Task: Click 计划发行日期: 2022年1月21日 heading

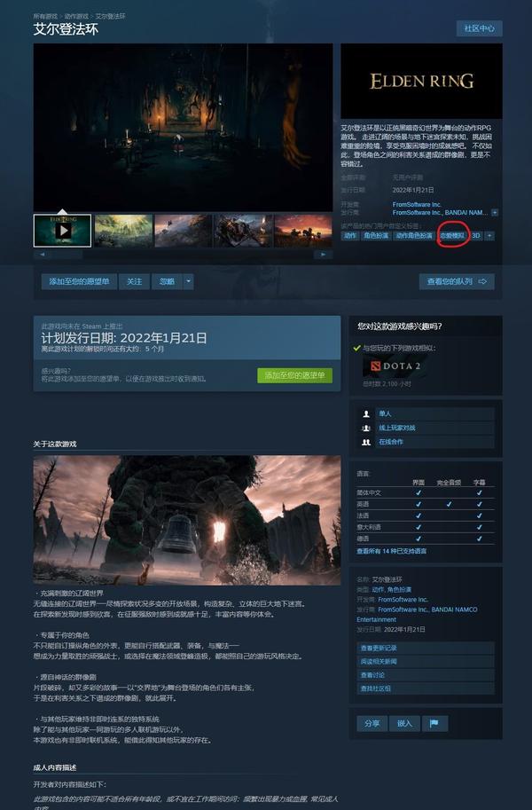Action: point(124,338)
